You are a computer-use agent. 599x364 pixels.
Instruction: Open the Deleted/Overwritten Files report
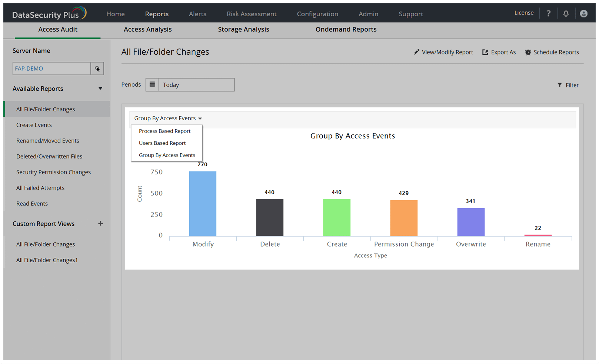tap(49, 156)
